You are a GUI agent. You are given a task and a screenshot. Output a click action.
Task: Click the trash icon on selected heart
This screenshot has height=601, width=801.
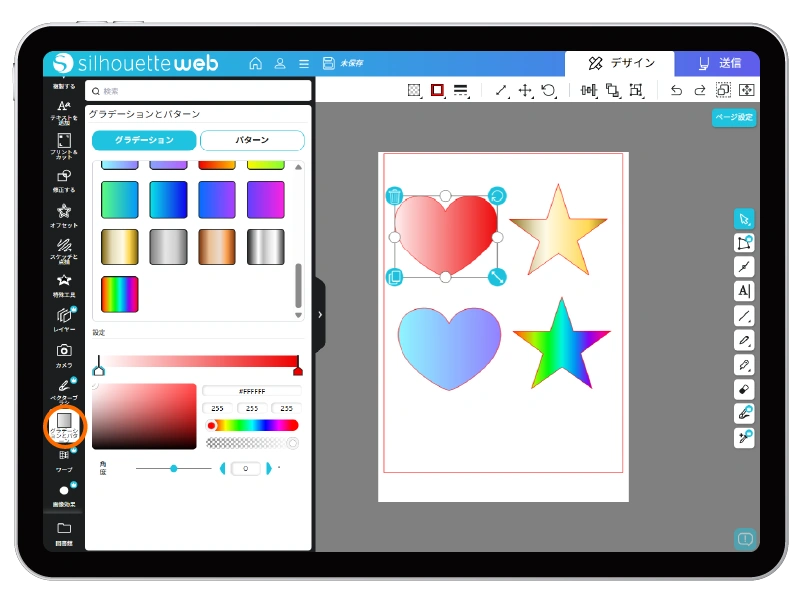pyautogui.click(x=394, y=196)
